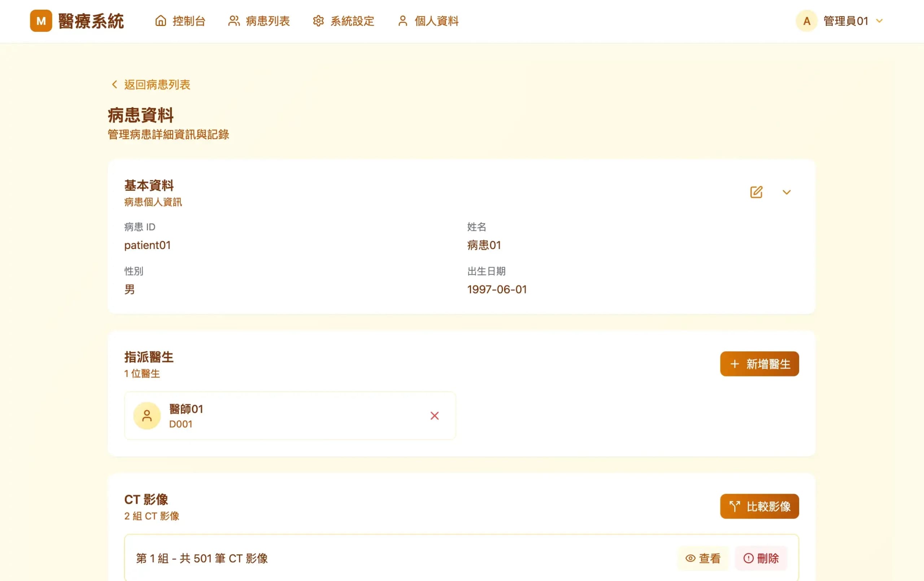
Task: Click the 病患列表 people icon
Action: click(x=234, y=21)
